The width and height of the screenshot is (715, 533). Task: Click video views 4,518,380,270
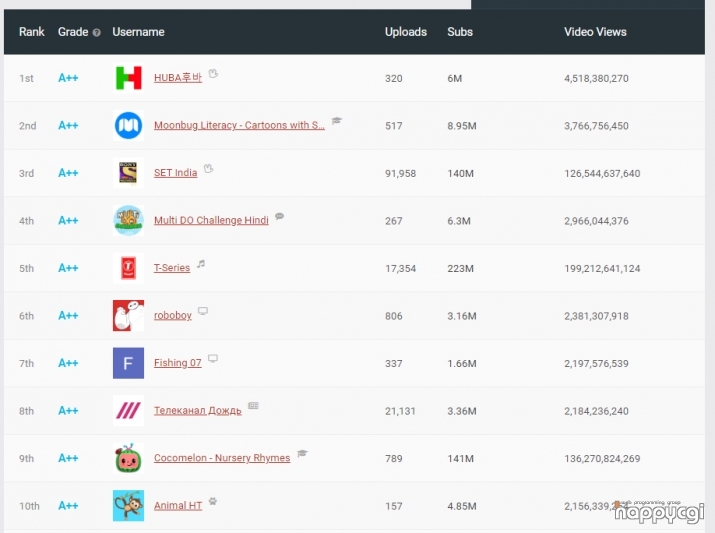tap(596, 78)
